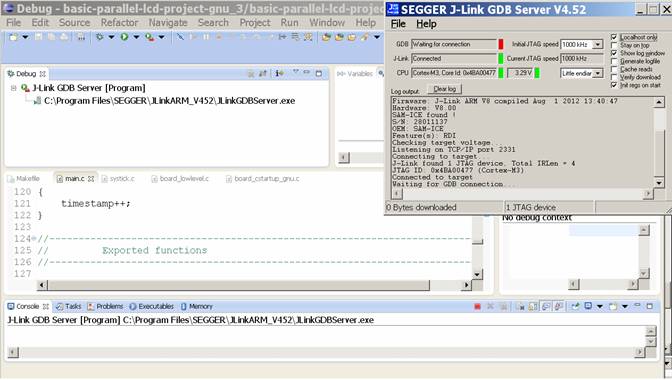Open the External Tools dropdown arrow
The image size is (672, 380).
pyautogui.click(x=161, y=37)
